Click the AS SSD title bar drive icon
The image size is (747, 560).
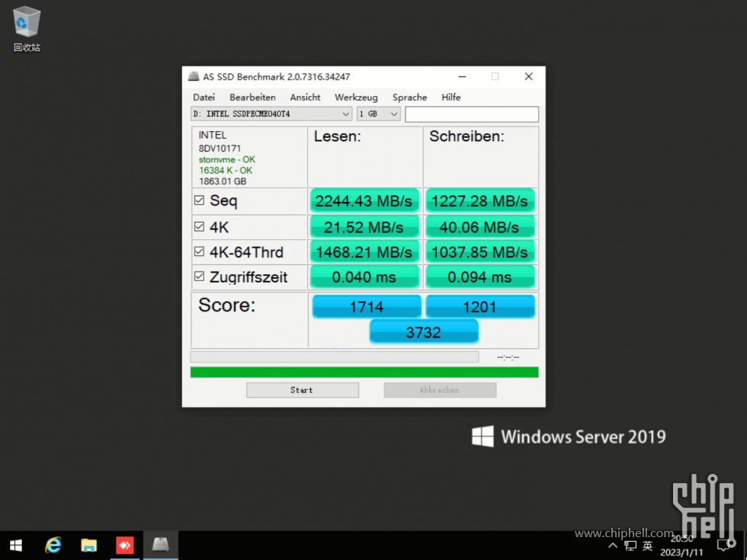tap(194, 76)
